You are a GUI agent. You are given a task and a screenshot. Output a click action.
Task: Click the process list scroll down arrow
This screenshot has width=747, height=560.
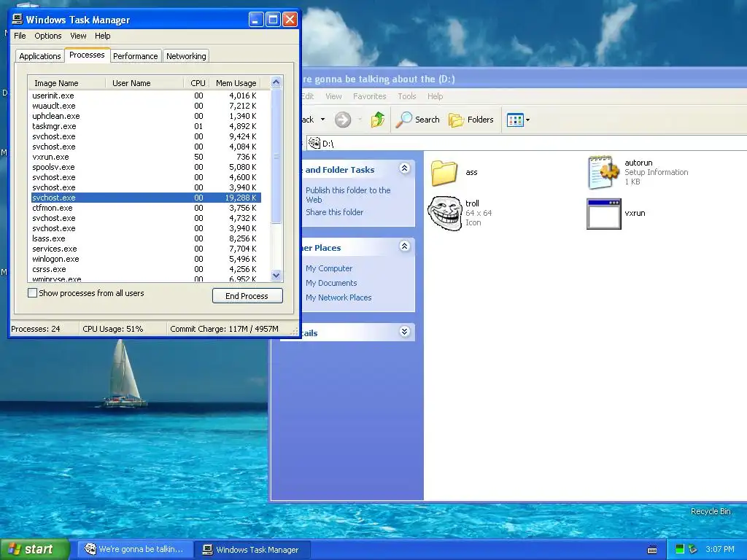[276, 275]
